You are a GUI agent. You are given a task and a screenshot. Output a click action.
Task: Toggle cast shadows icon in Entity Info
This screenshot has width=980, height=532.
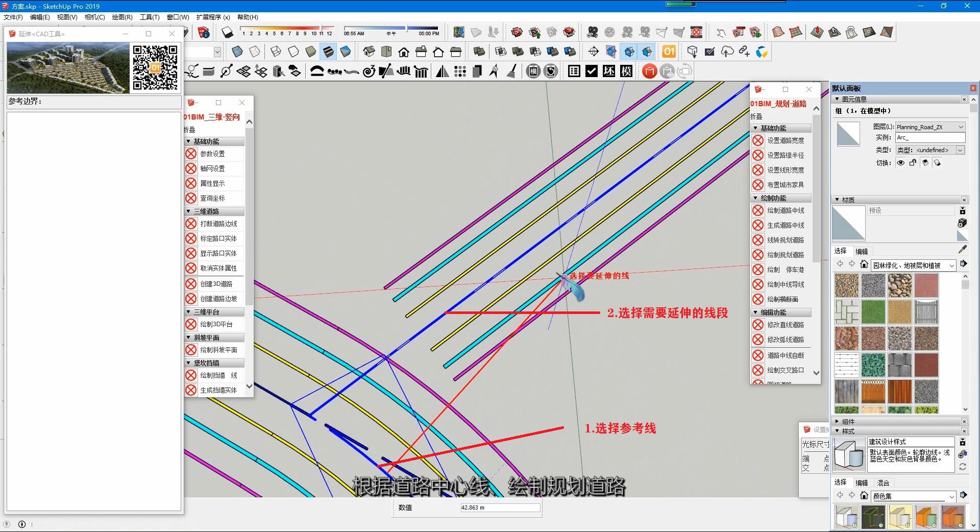point(938,163)
